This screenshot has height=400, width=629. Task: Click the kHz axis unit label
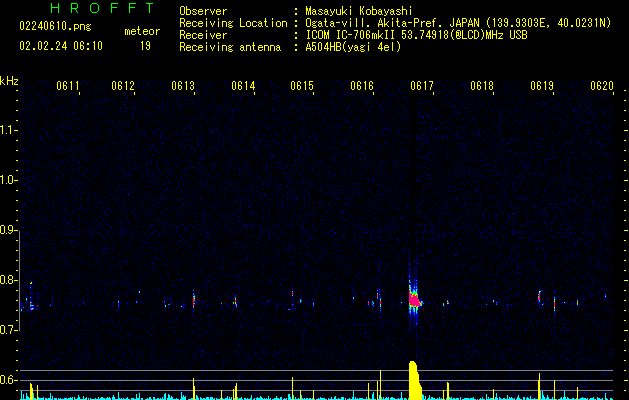(9, 81)
